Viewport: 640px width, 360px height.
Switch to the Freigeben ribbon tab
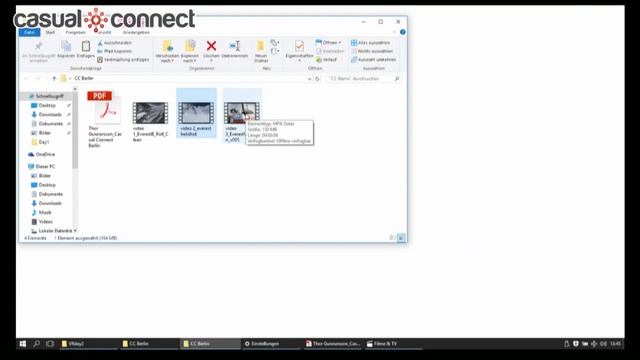coord(76,32)
